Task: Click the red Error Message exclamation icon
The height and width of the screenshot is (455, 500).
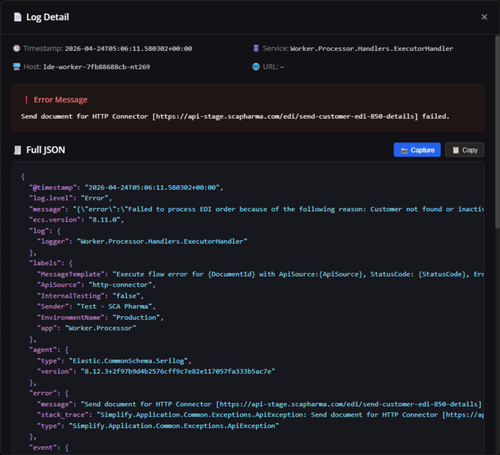Action: tap(26, 100)
